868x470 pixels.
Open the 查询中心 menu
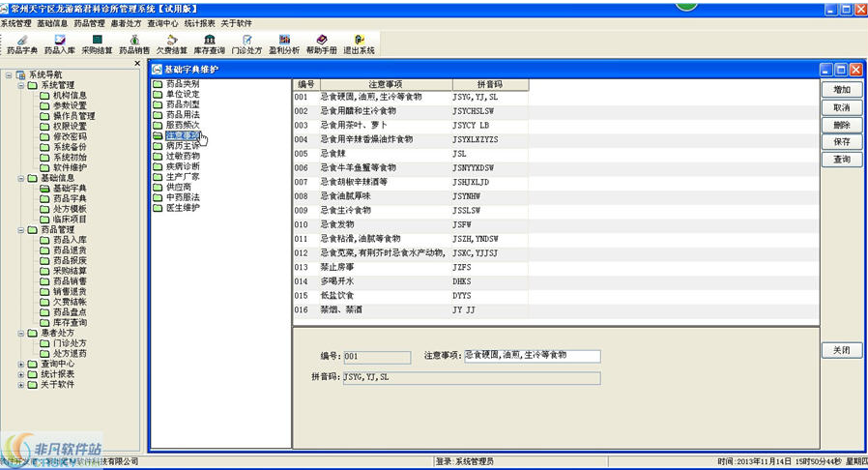point(162,23)
